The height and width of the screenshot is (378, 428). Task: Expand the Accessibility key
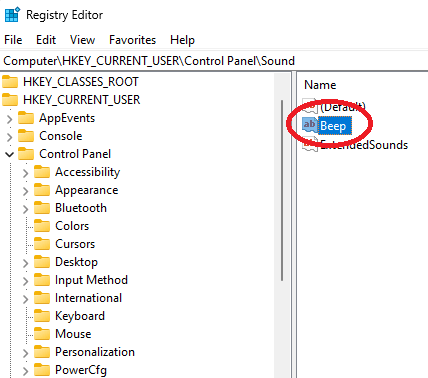click(26, 173)
